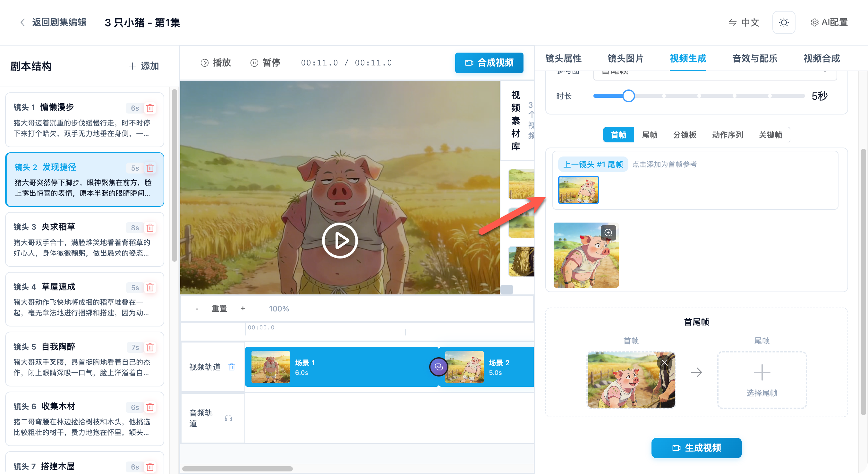The width and height of the screenshot is (868, 474).
Task: Delete the video track via trash icon
Action: click(232, 367)
